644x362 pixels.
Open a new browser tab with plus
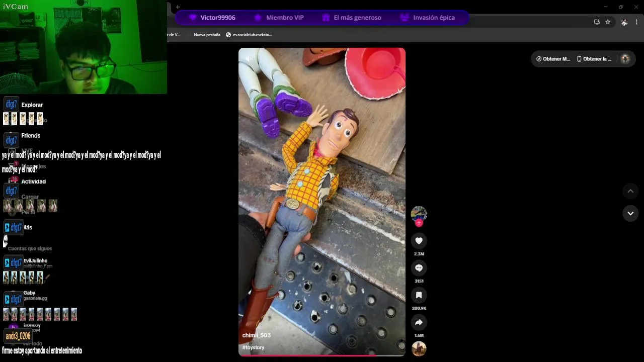[x=178, y=7]
